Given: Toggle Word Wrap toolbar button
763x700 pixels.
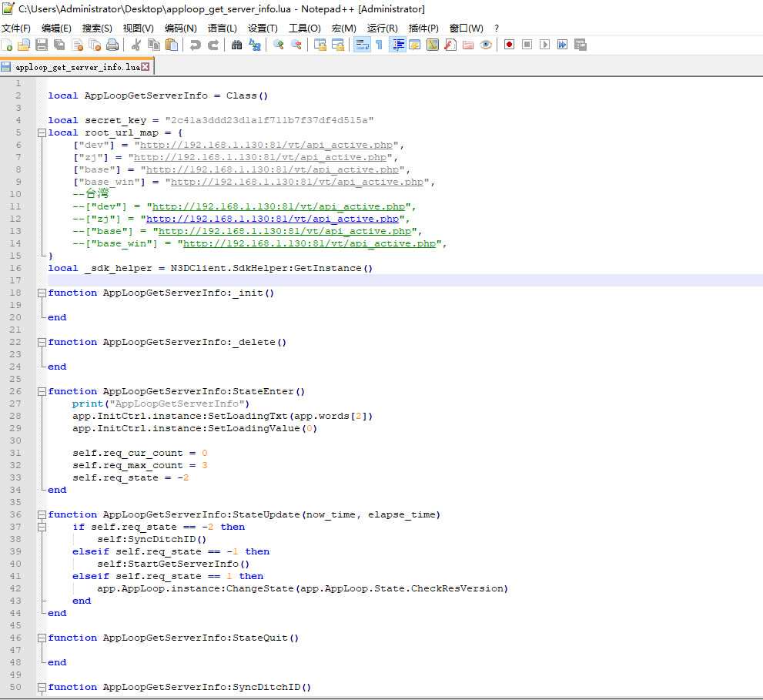Looking at the screenshot, I should pos(361,45).
